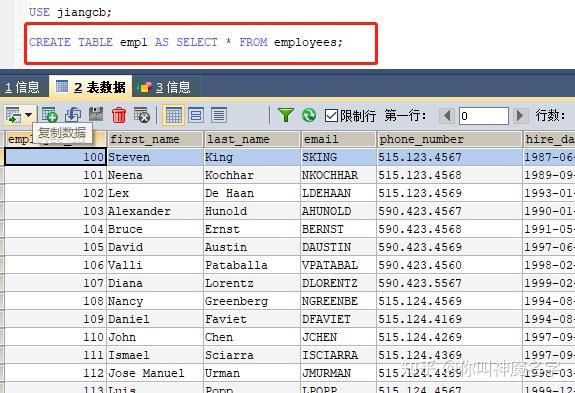Click the CREATE TABLE statement in editor
Viewport: 575px width, 393px height.
point(186,42)
